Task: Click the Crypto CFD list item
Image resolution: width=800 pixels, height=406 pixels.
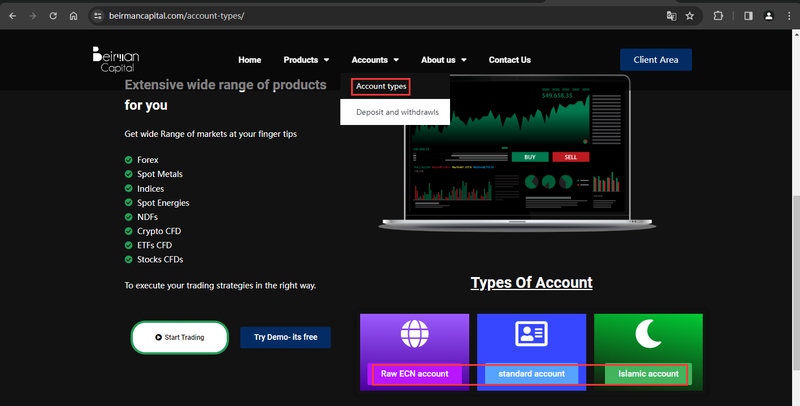Action: pos(159,231)
